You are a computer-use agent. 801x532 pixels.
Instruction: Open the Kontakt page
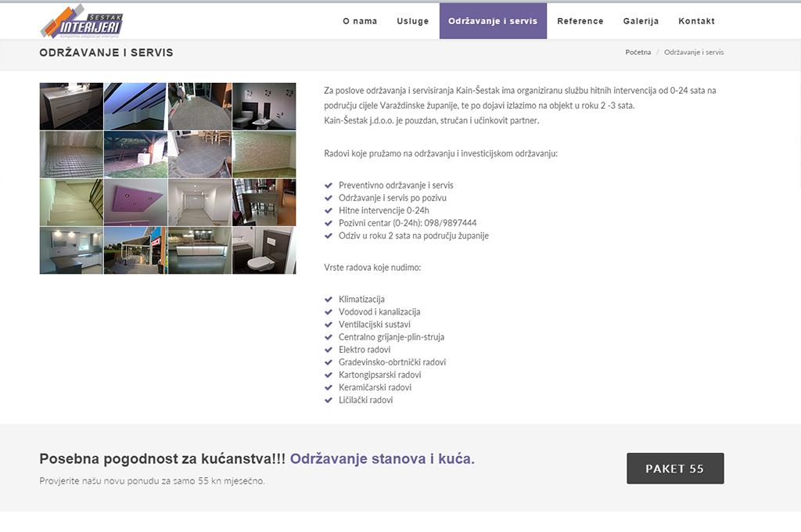point(696,21)
